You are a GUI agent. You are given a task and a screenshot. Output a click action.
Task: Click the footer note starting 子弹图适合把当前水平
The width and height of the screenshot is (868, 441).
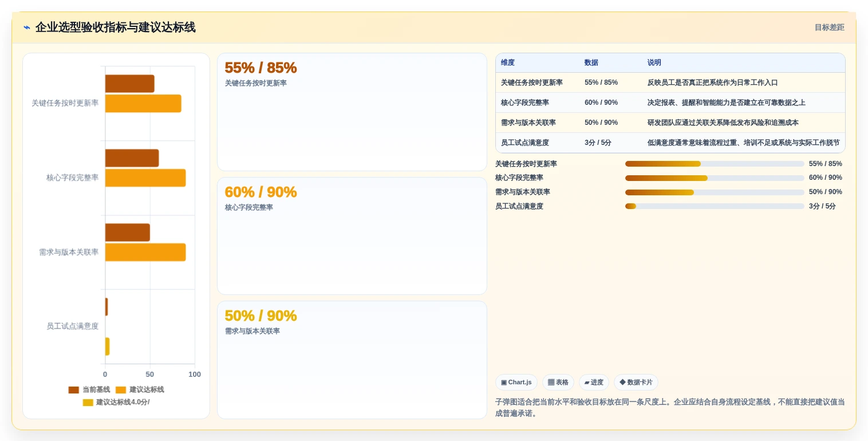pyautogui.click(x=670, y=407)
